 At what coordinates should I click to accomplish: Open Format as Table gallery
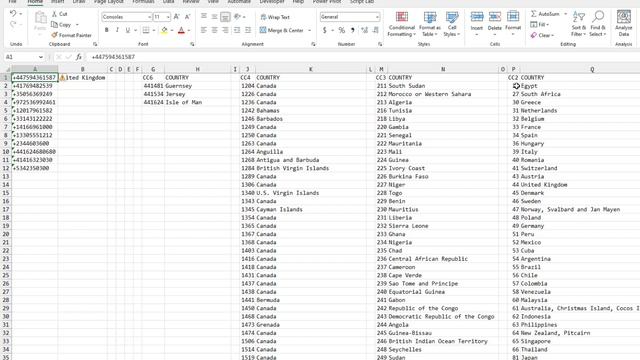(x=430, y=24)
